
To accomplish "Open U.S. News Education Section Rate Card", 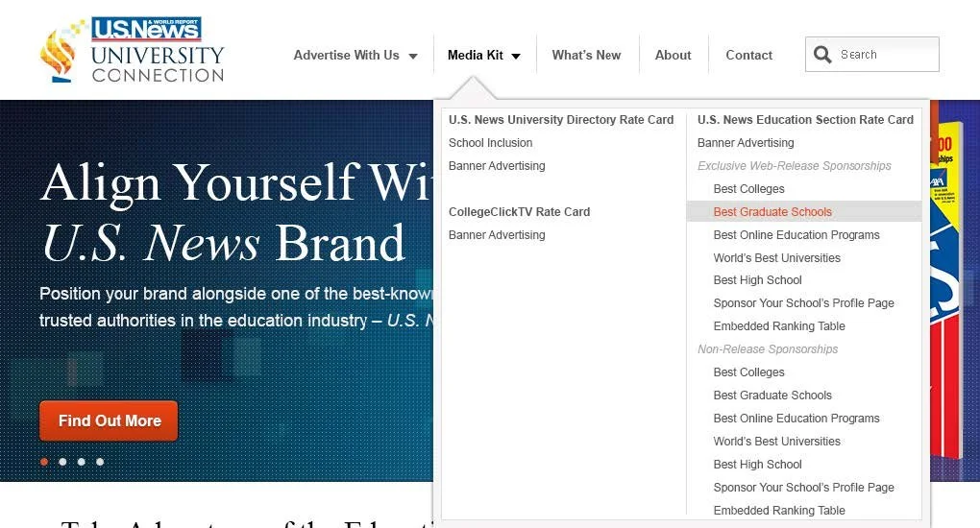I will pyautogui.click(x=805, y=119).
